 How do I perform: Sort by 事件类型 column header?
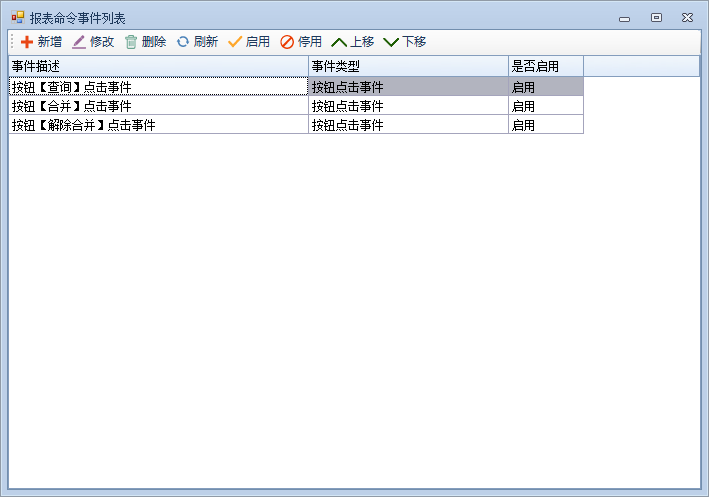(x=407, y=66)
